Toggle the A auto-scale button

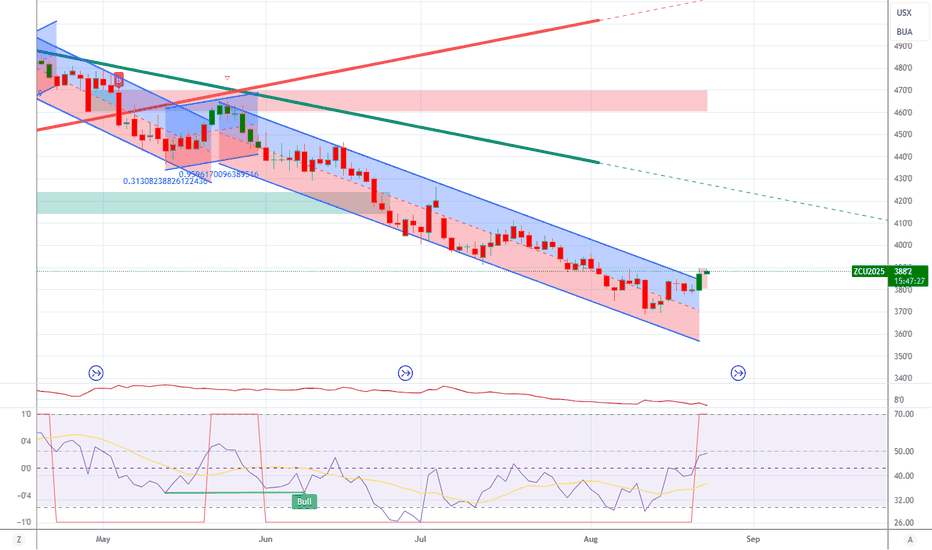click(x=909, y=539)
